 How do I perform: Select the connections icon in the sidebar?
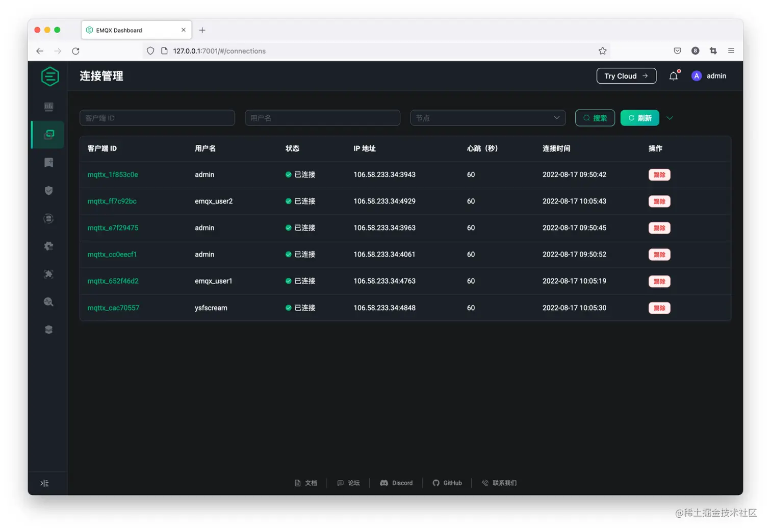48,134
